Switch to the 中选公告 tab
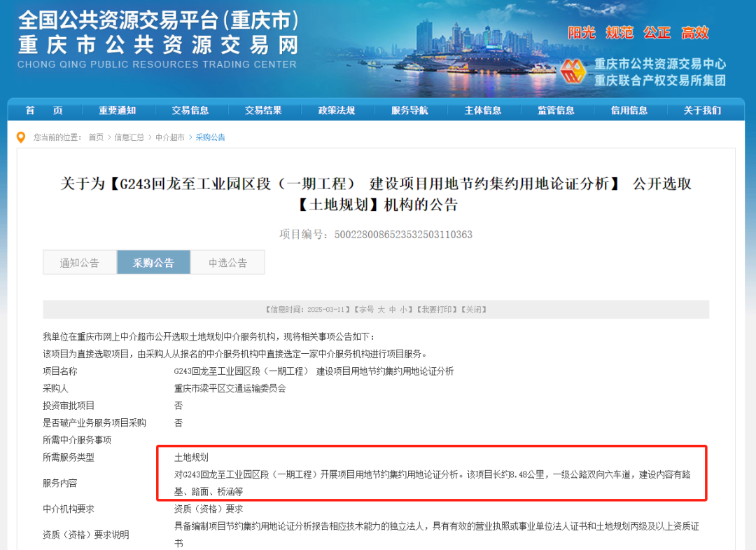 click(x=227, y=263)
